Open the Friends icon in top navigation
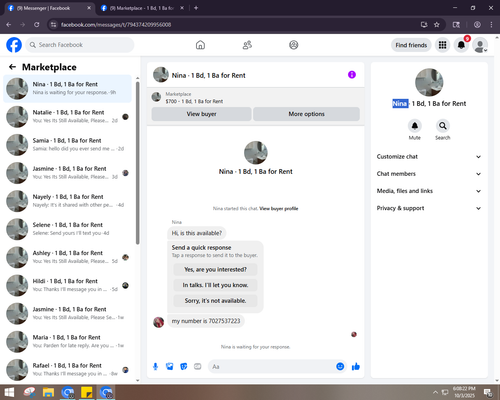Viewport: 500px width, 400px height. point(247,45)
